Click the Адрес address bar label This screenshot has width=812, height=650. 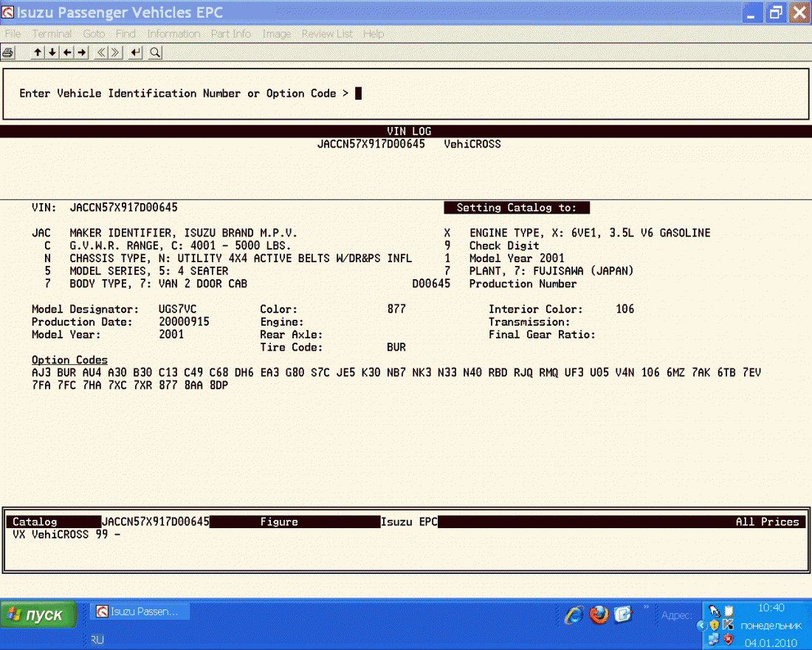pyautogui.click(x=676, y=615)
